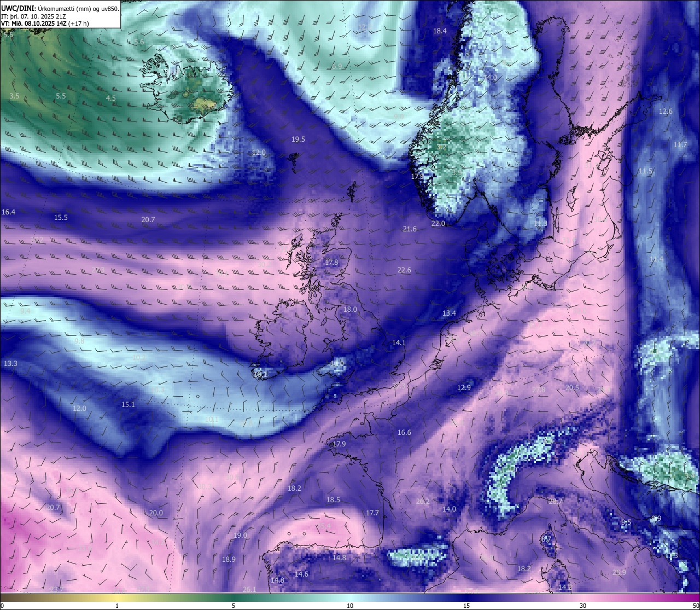Click the 26.2 value over southern France
Viewport: 700px width, 610px height.
tap(423, 501)
